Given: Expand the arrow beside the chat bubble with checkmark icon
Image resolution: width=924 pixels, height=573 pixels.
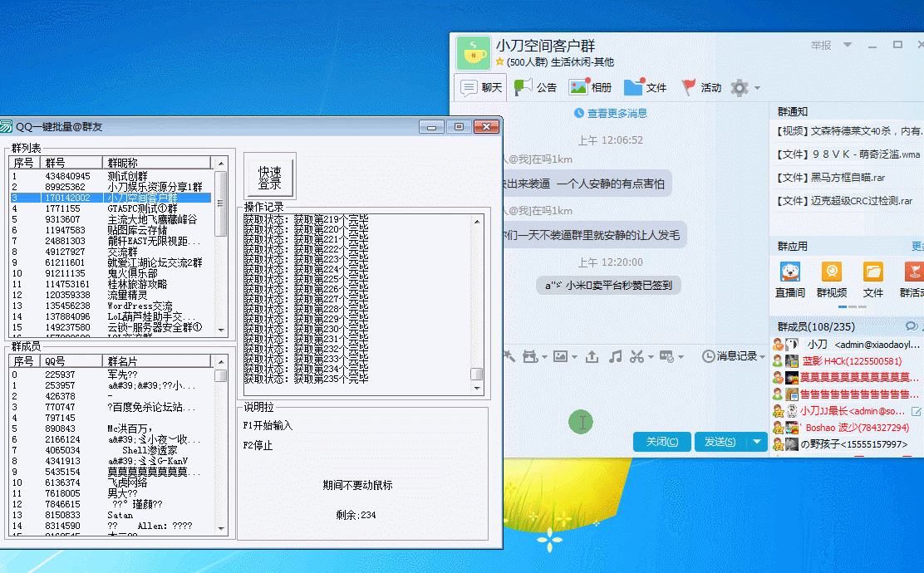Looking at the screenshot, I should tap(681, 357).
